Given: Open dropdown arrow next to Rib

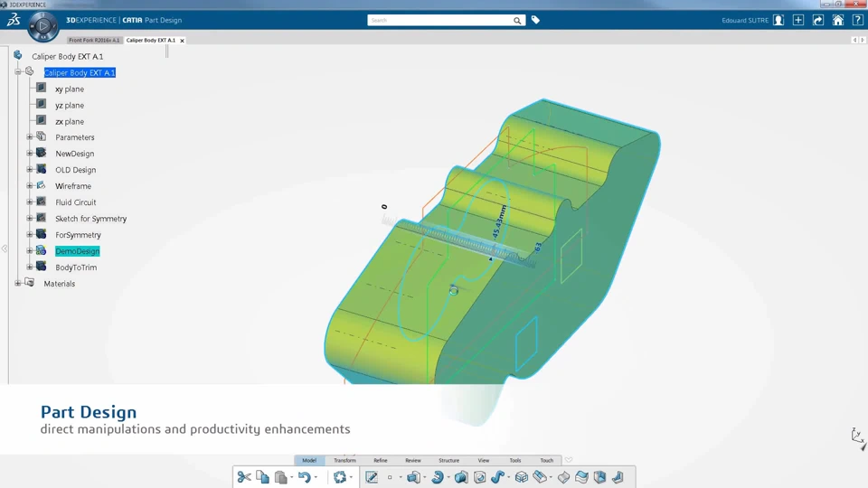Looking at the screenshot, I should pyautogui.click(x=509, y=477).
